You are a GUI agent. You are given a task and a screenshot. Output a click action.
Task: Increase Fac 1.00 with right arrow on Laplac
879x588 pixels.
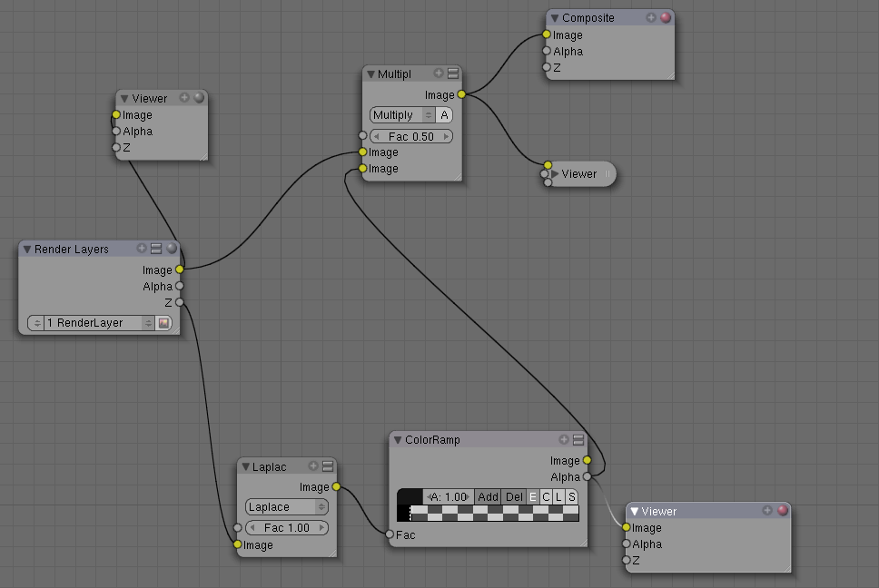click(321, 527)
